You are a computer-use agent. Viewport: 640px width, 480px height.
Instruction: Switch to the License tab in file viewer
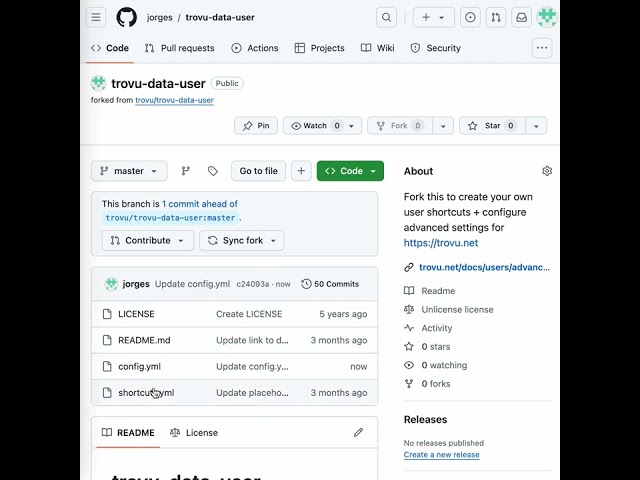[194, 433]
